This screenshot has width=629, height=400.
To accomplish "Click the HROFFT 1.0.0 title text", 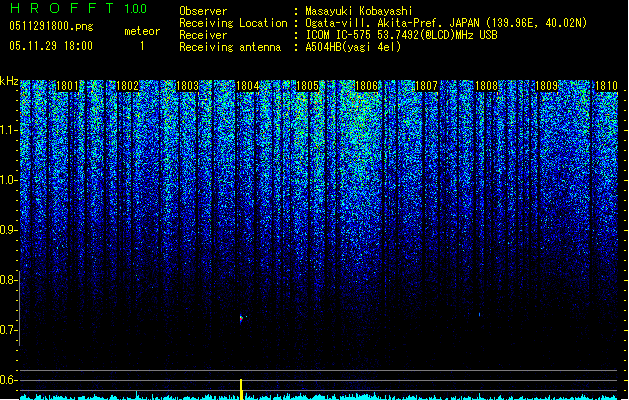I will pyautogui.click(x=78, y=8).
